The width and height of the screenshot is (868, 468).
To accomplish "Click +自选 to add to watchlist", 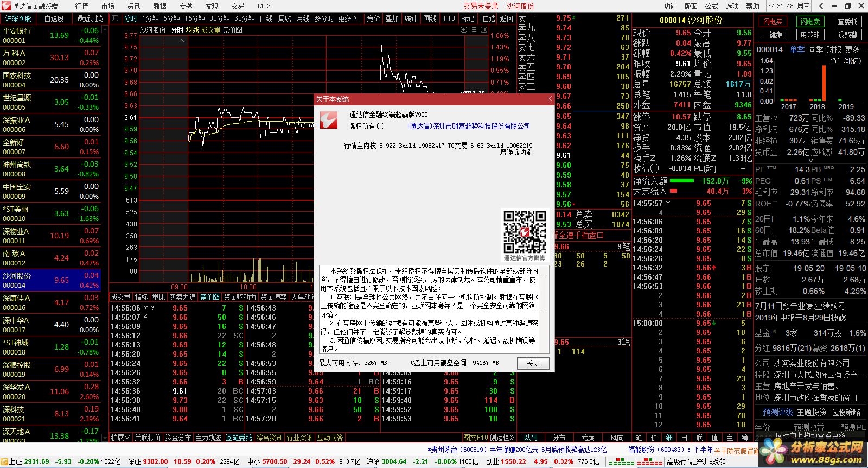I will 487,18.
